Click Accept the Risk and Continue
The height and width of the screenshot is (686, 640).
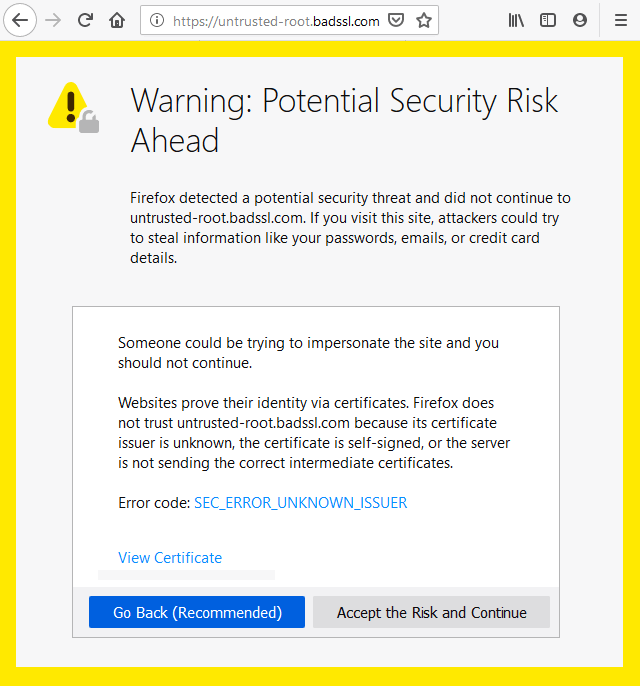[x=431, y=612]
